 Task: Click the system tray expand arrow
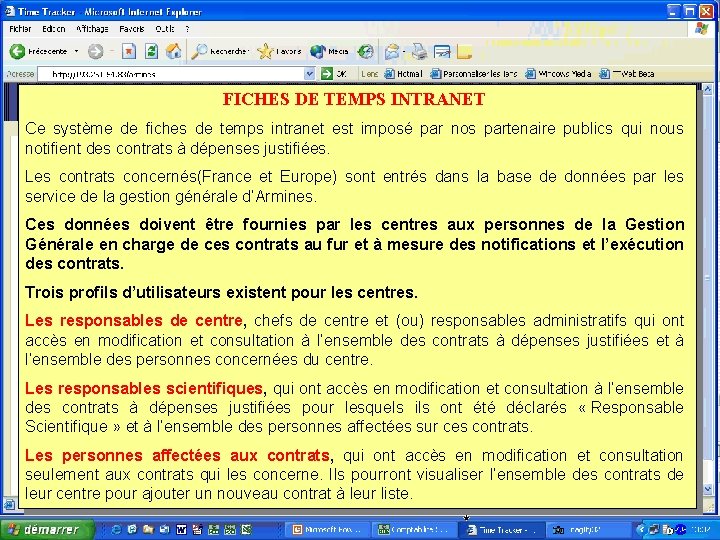641,529
